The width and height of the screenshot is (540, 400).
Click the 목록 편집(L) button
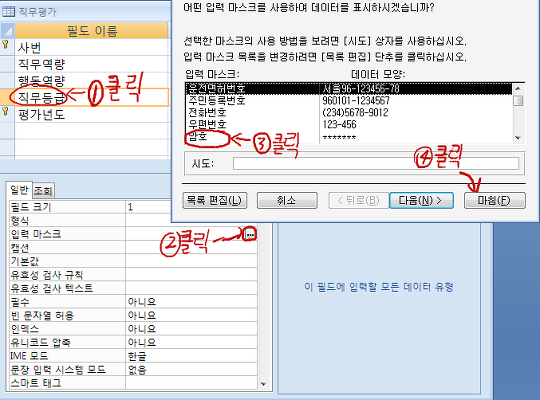pyautogui.click(x=215, y=201)
